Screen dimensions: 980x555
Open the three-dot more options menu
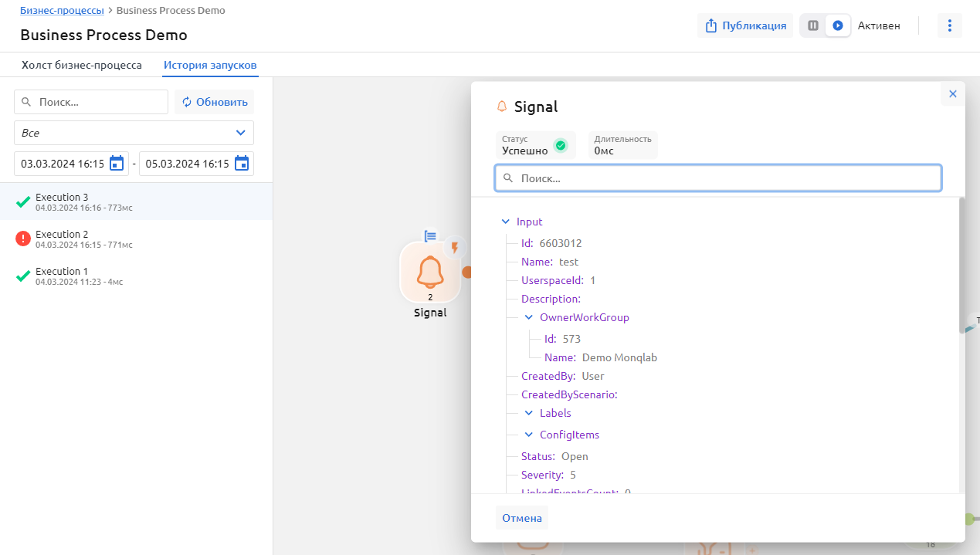point(949,25)
